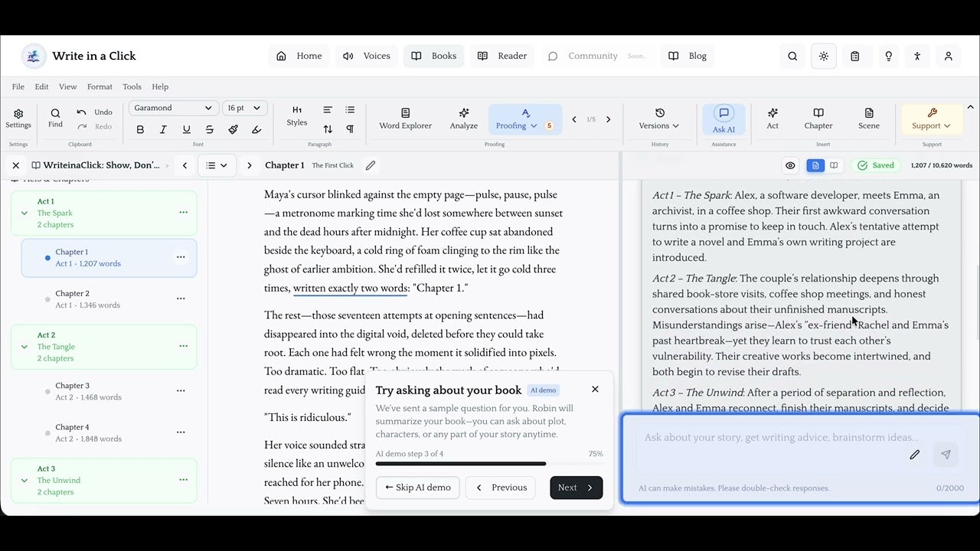Screen dimensions: 980x551
Task: Open the Versions history dropdown
Action: 659,119
